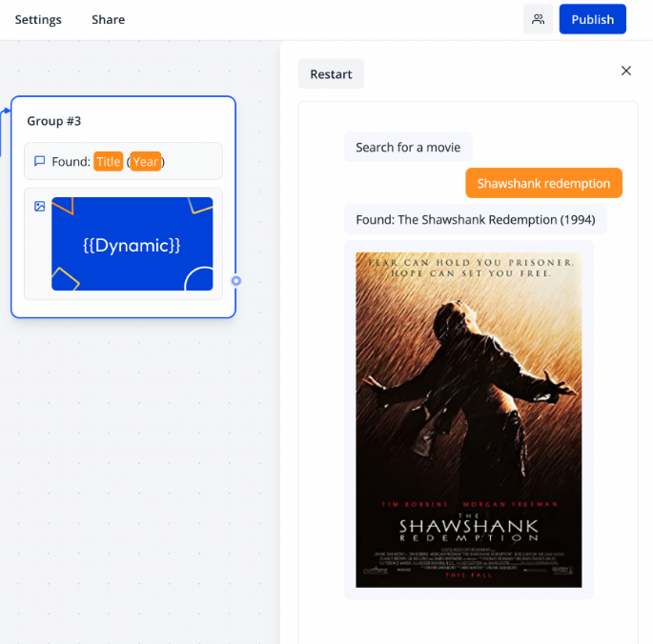This screenshot has width=653, height=644.
Task: Close the preview panel with X
Action: pos(626,70)
